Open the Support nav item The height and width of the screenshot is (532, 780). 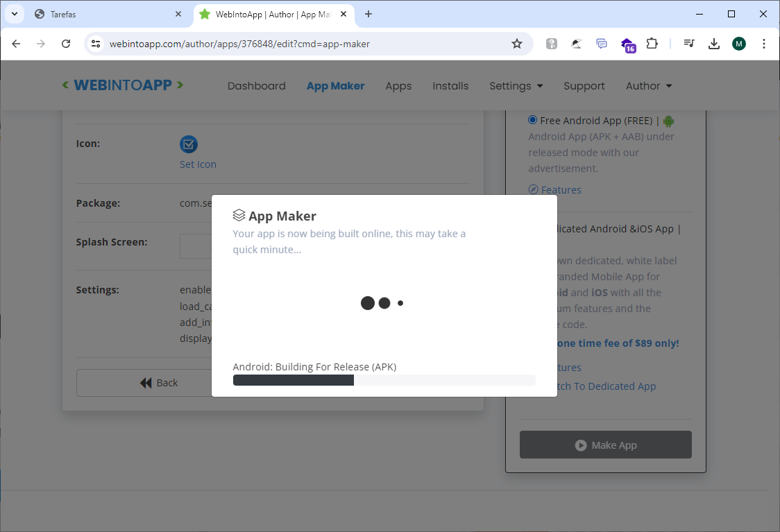click(584, 86)
